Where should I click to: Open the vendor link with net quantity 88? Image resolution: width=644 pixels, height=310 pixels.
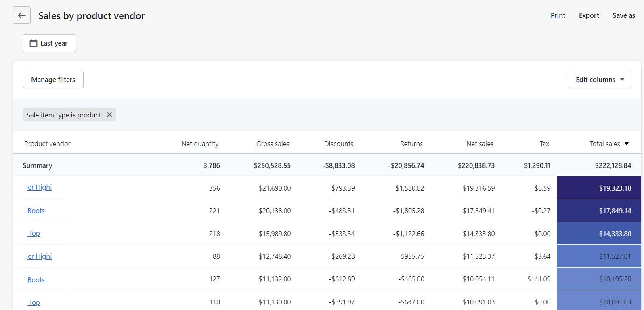click(x=39, y=256)
